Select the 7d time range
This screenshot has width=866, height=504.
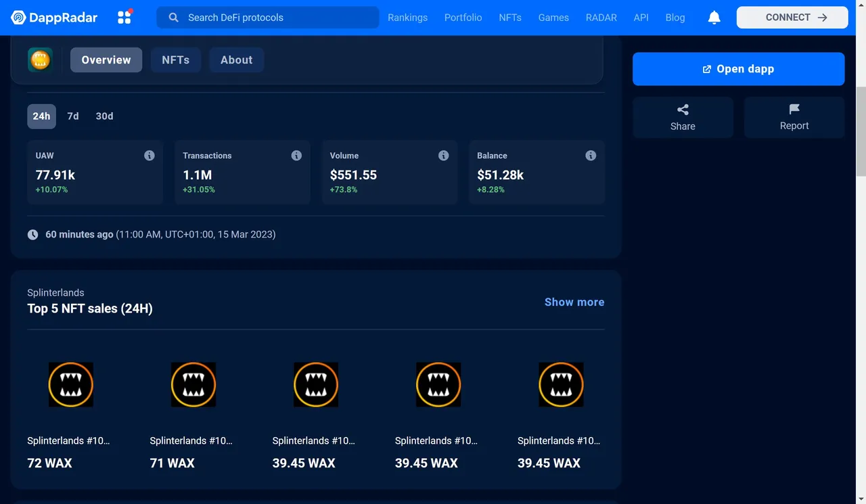pyautogui.click(x=73, y=116)
